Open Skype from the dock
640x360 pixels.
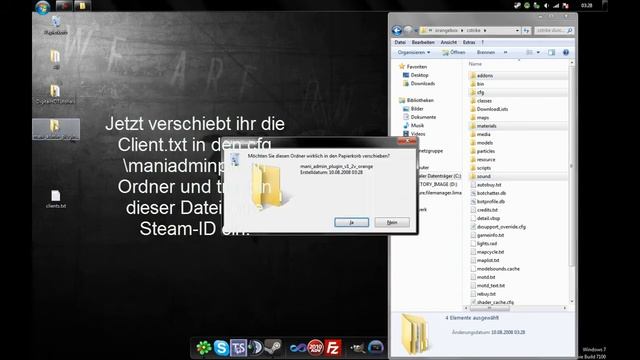221,348
